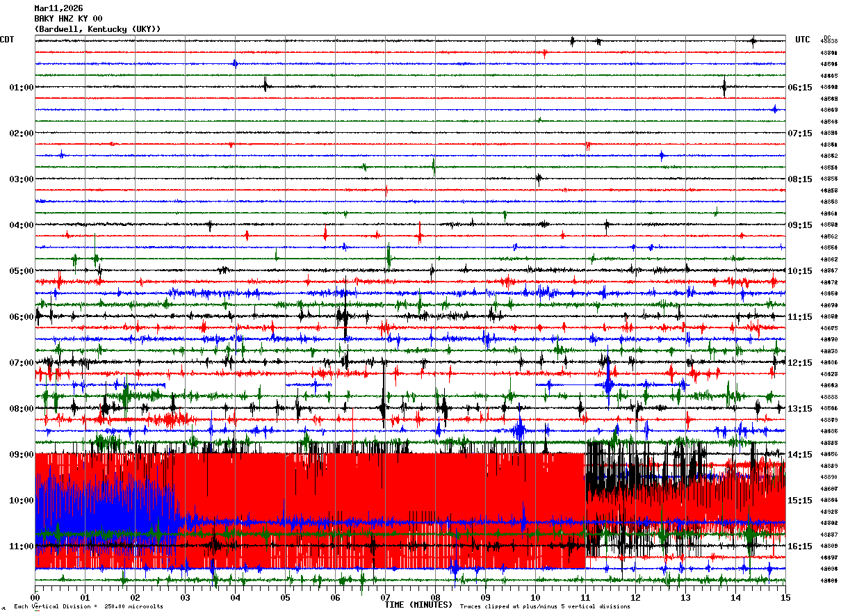
Task: Click the 09:15 UTC row label
Action: (799, 225)
